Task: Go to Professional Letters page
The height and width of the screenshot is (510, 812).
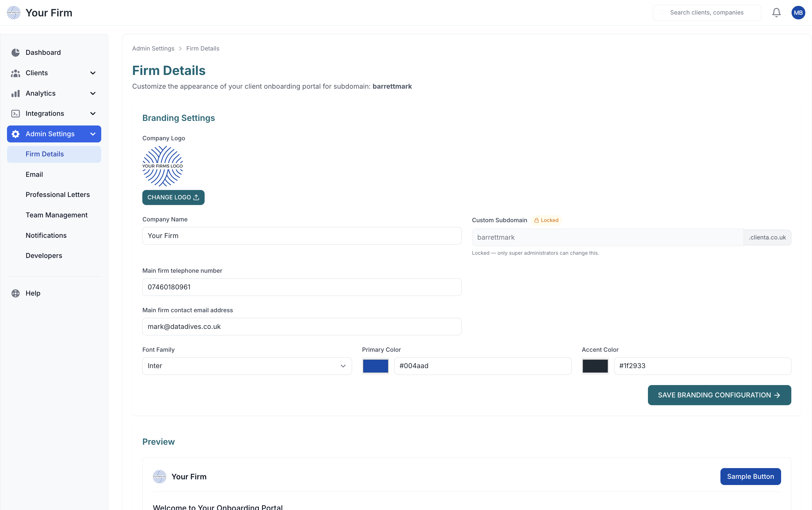Action: (x=58, y=195)
